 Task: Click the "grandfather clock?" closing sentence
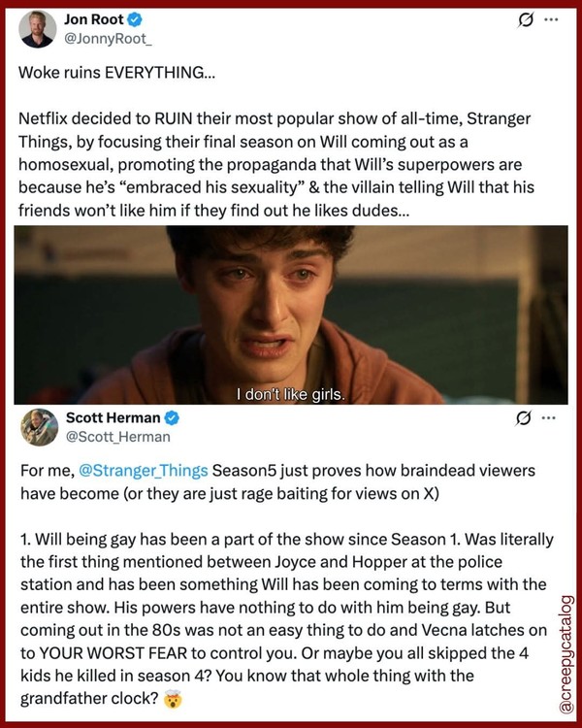tap(89, 699)
